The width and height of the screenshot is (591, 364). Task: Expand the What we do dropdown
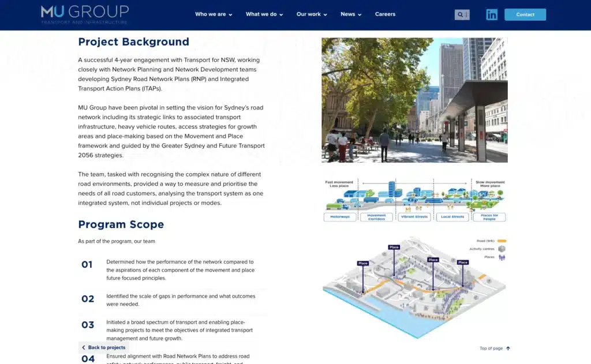[x=261, y=14]
